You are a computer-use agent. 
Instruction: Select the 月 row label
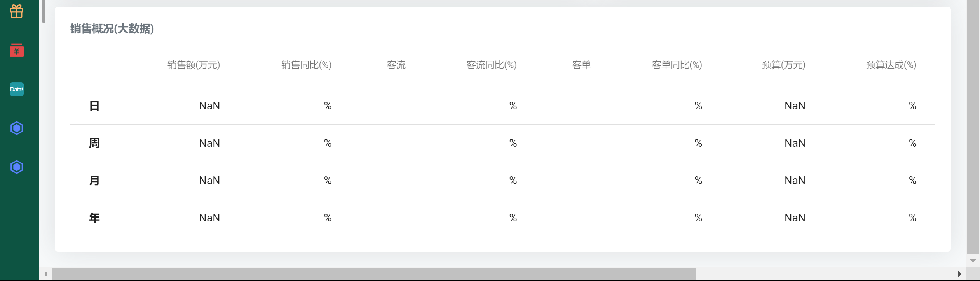click(x=94, y=181)
